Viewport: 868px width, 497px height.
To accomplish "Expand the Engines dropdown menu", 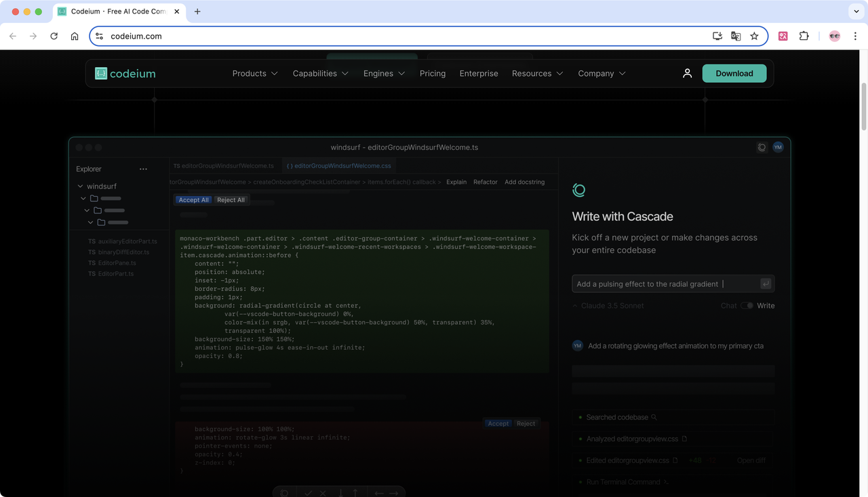I will point(384,73).
